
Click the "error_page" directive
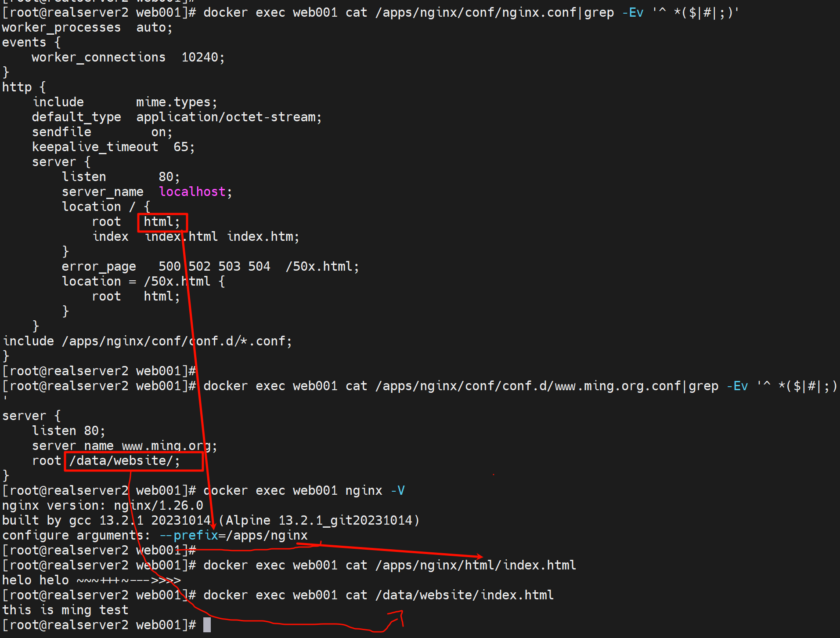99,267
